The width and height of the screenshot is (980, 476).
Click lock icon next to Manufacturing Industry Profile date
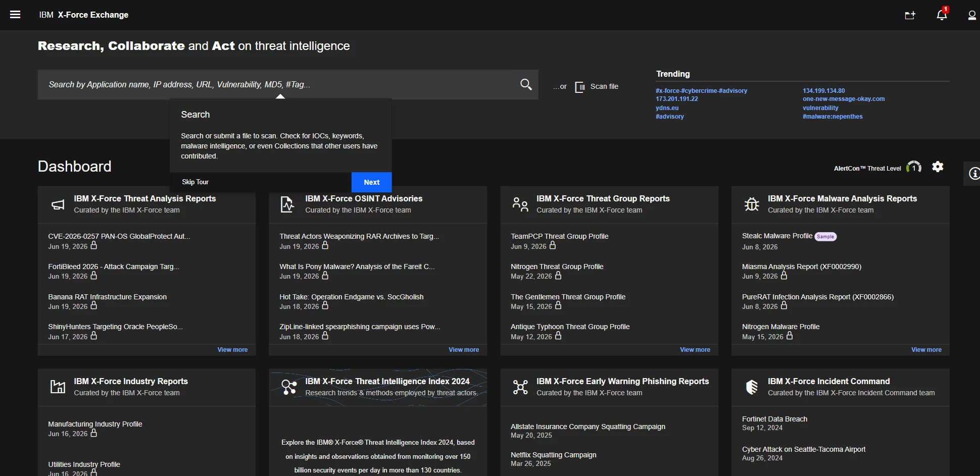coord(93,433)
